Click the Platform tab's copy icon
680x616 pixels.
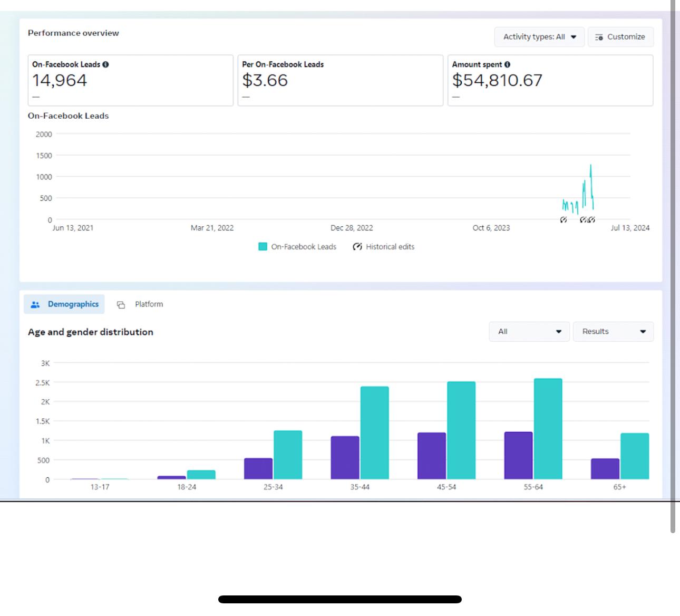coord(121,305)
